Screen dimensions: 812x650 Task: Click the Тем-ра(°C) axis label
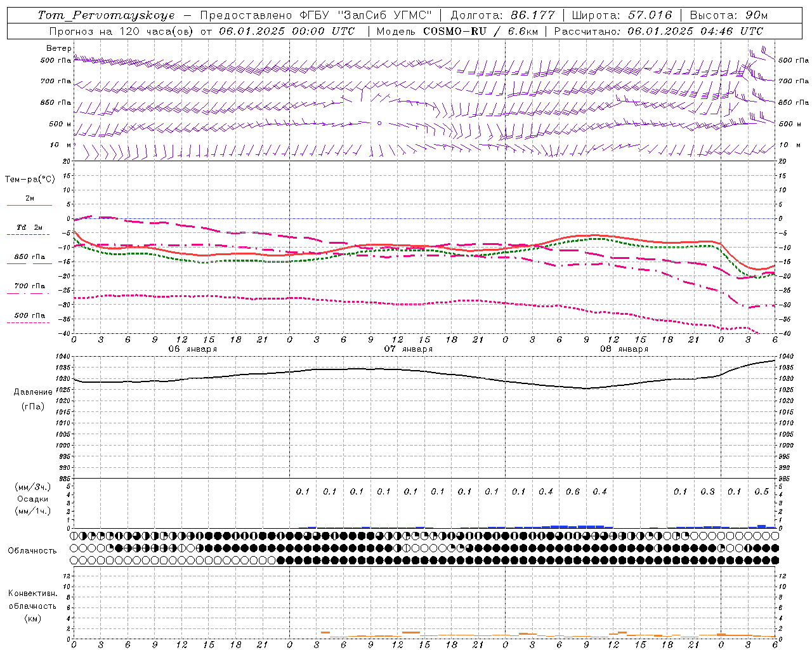pos(30,180)
